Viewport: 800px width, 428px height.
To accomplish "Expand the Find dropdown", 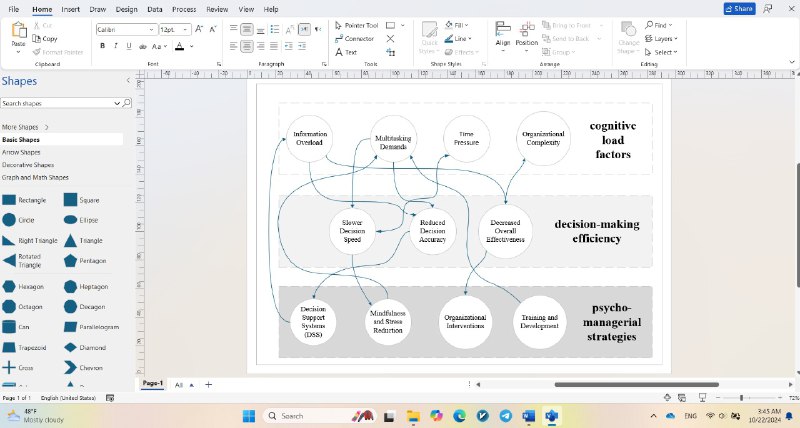I will (659, 25).
